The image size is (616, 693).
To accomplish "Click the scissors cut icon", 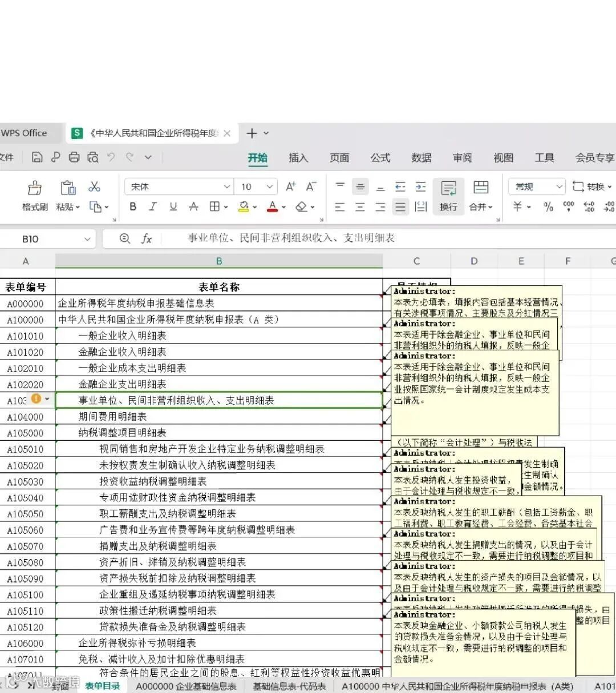I will 94,187.
